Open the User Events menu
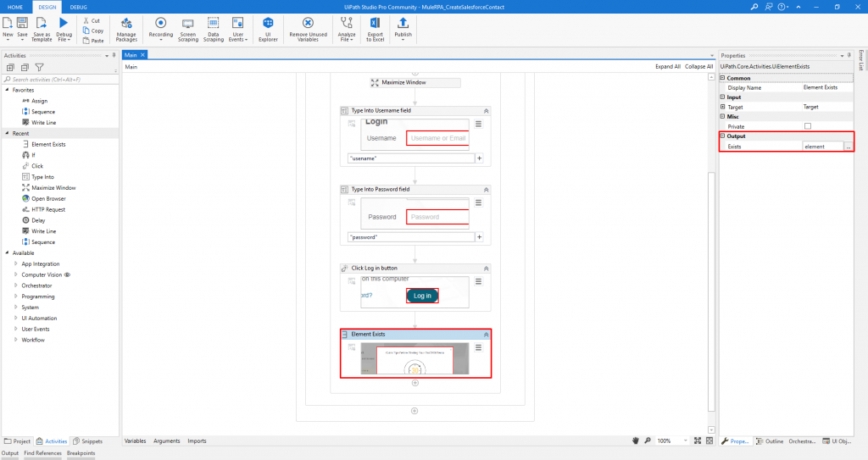The height and width of the screenshot is (460, 868). tap(238, 29)
